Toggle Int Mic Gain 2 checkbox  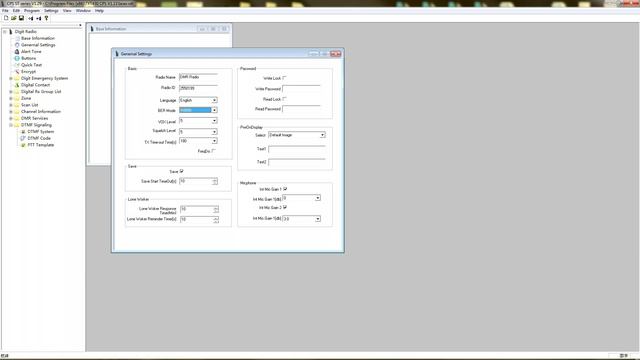pos(285,207)
